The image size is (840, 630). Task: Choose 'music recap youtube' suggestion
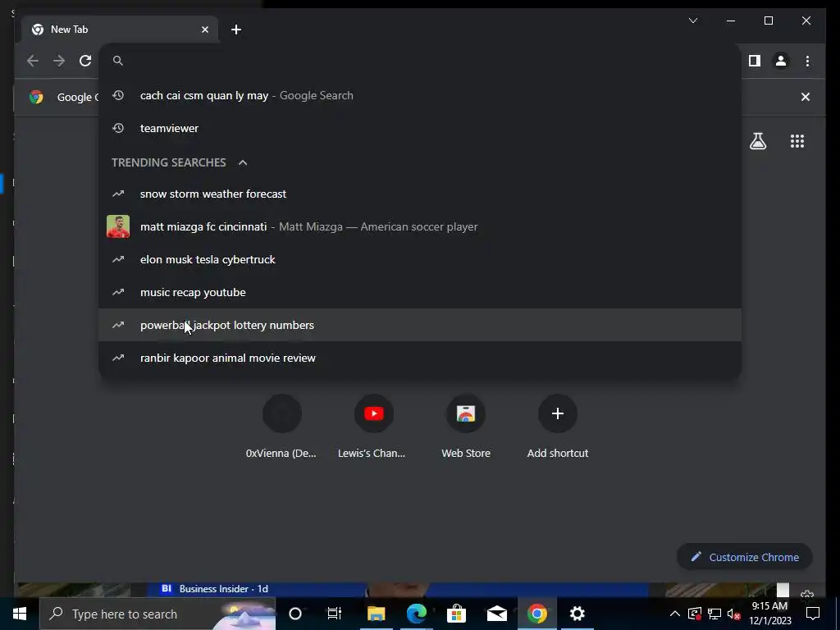tap(420, 293)
